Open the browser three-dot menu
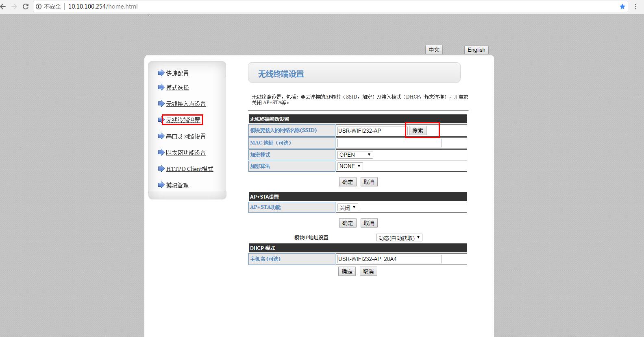 tap(635, 7)
